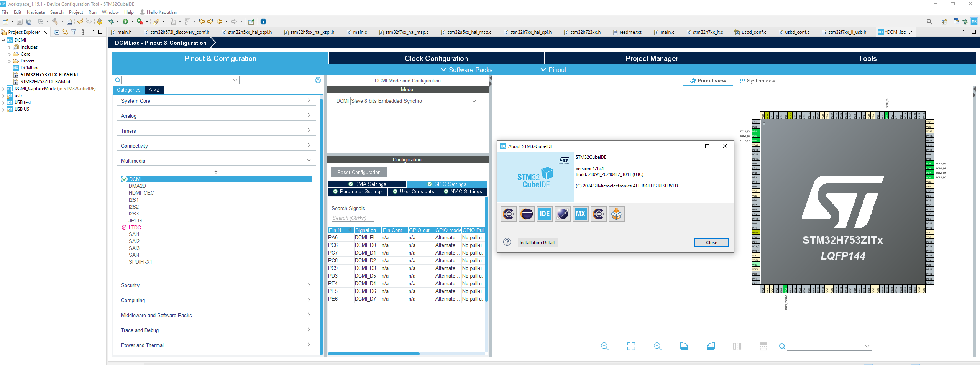Expand the Timers category
980x365 pixels.
click(x=216, y=131)
